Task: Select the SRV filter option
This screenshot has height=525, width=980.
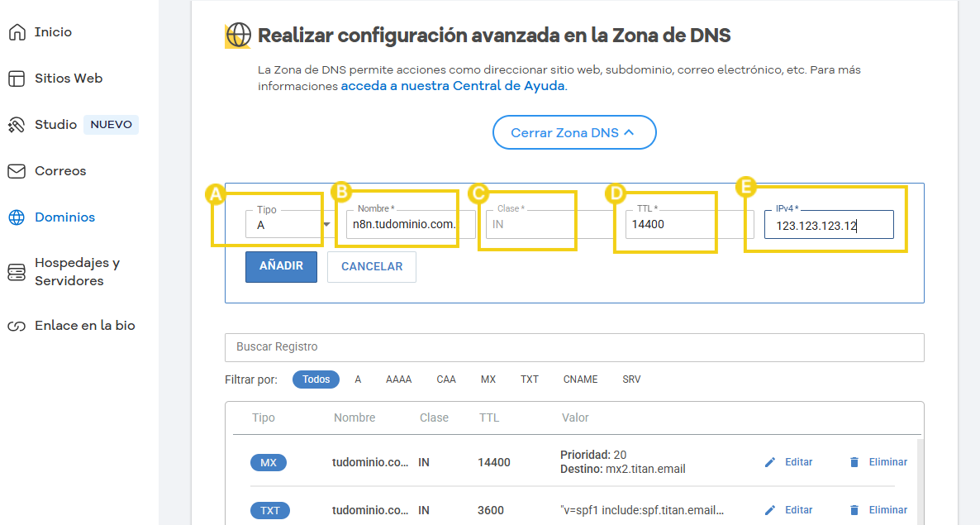Action: [631, 379]
